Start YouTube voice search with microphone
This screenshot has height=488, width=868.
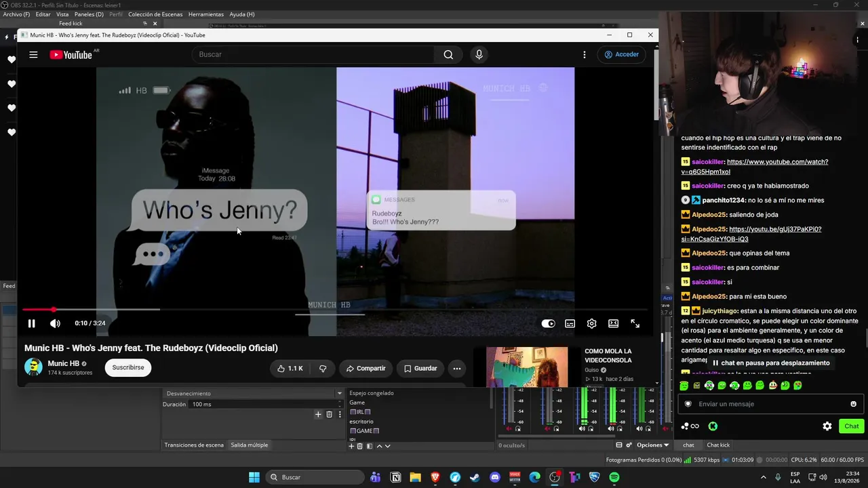pyautogui.click(x=479, y=54)
